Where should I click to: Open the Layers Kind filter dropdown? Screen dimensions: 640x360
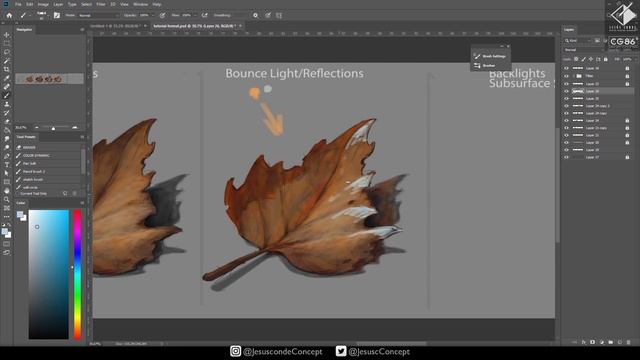point(578,41)
